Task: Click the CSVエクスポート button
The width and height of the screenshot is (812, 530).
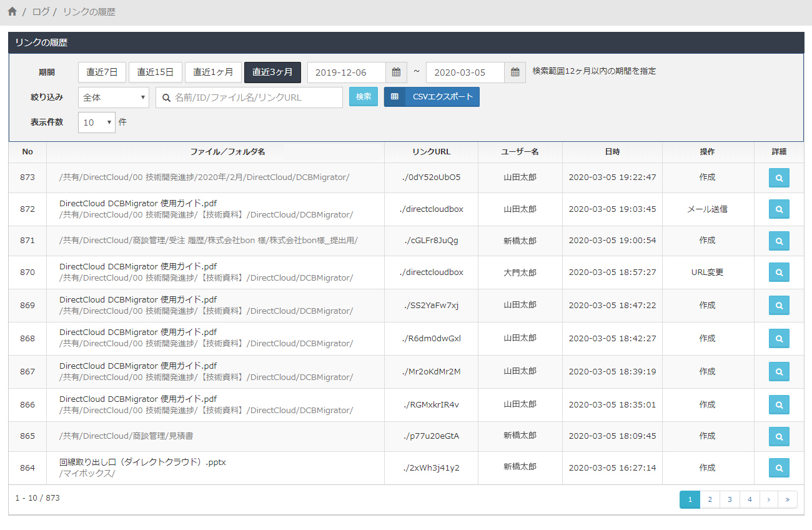Action: (x=432, y=97)
